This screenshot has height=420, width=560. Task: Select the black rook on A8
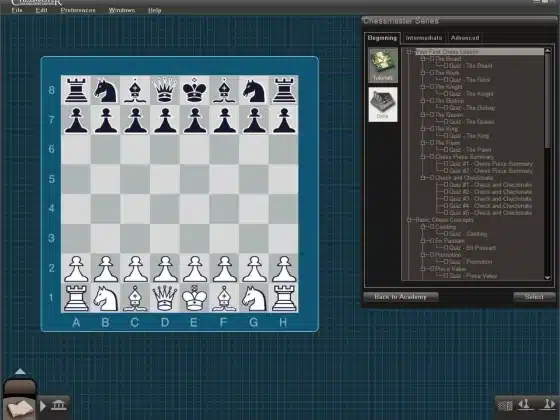click(76, 90)
